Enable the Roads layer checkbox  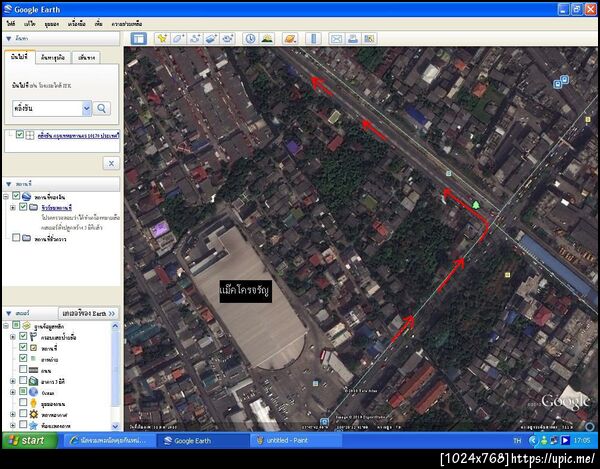tap(23, 370)
